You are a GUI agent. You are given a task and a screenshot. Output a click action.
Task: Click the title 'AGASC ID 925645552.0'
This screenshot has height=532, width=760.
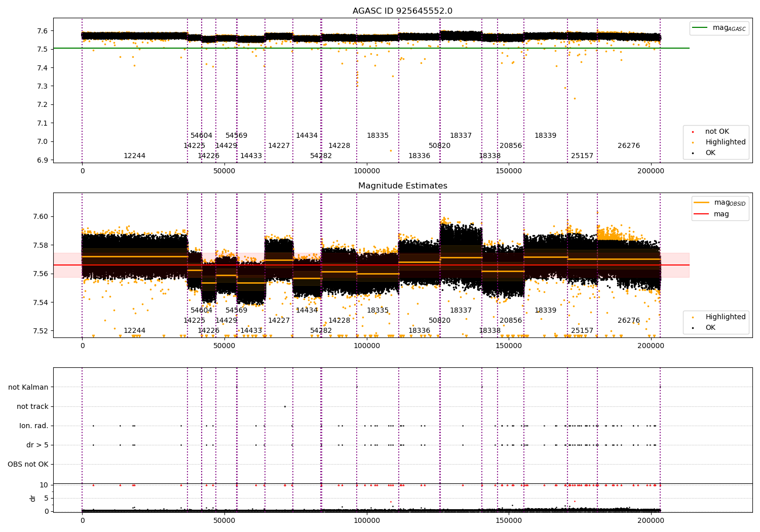coord(402,11)
